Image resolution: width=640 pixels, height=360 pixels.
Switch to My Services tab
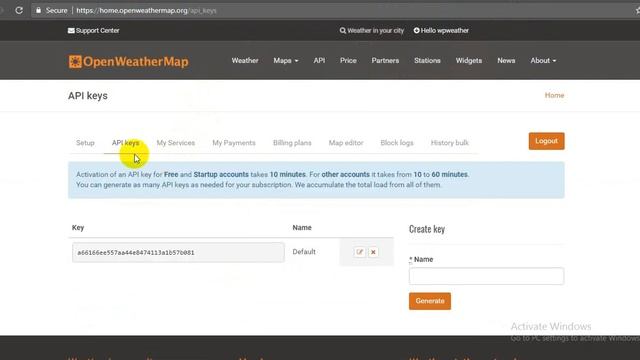click(176, 143)
